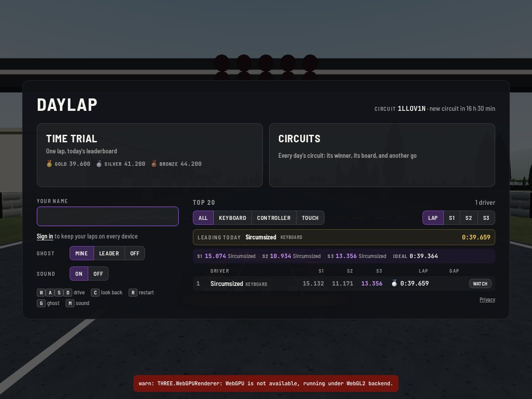
Task: Set ghost to MINE
Action: click(x=82, y=253)
